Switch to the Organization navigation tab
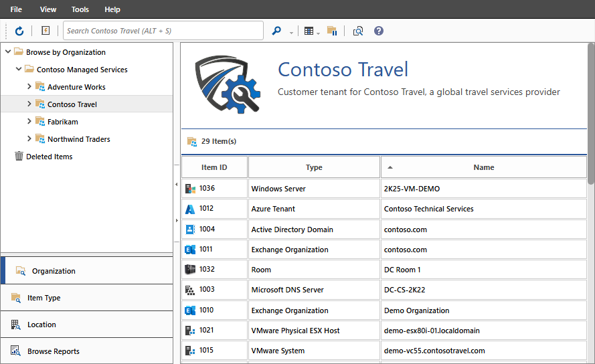The height and width of the screenshot is (364, 595). [87, 270]
